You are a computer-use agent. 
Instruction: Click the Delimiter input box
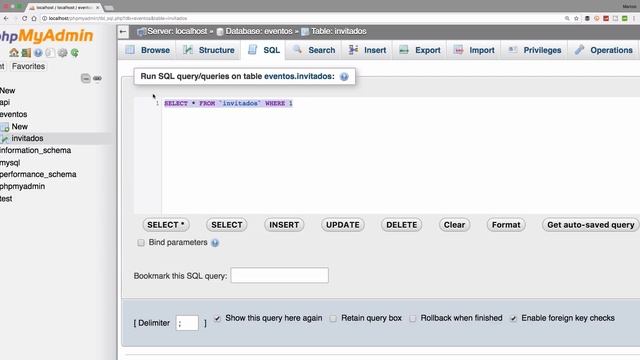pos(187,323)
